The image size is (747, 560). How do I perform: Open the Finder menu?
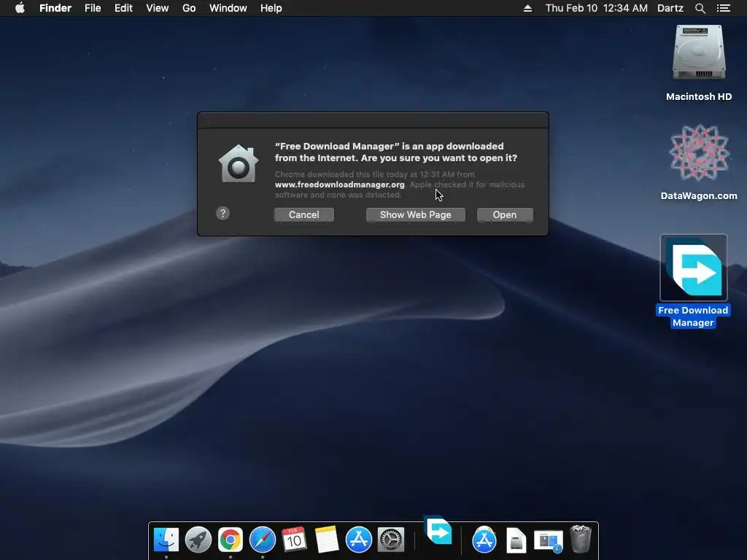pos(55,8)
